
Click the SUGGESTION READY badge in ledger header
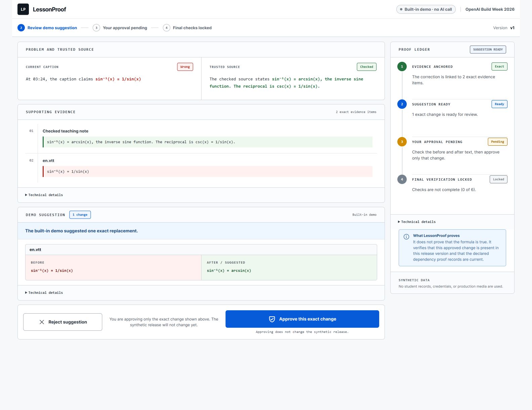tap(488, 50)
